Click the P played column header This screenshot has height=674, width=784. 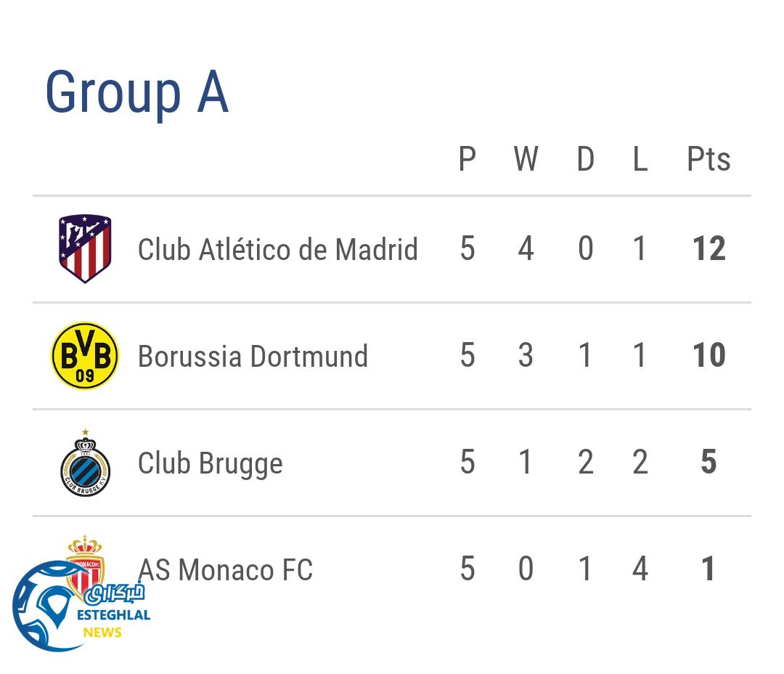tap(467, 159)
